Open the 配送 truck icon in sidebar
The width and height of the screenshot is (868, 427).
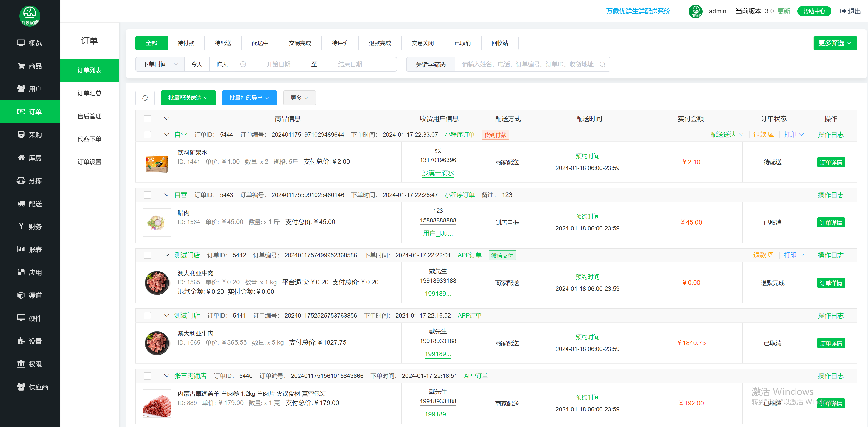[21, 203]
